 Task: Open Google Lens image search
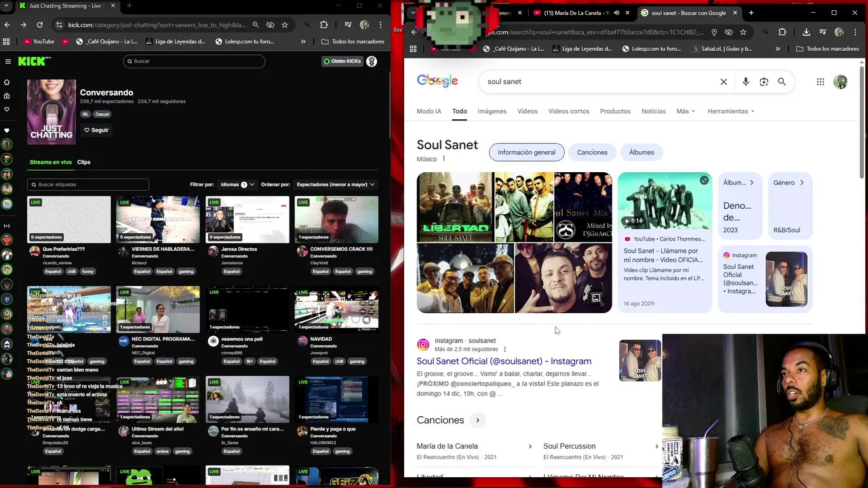tap(764, 81)
